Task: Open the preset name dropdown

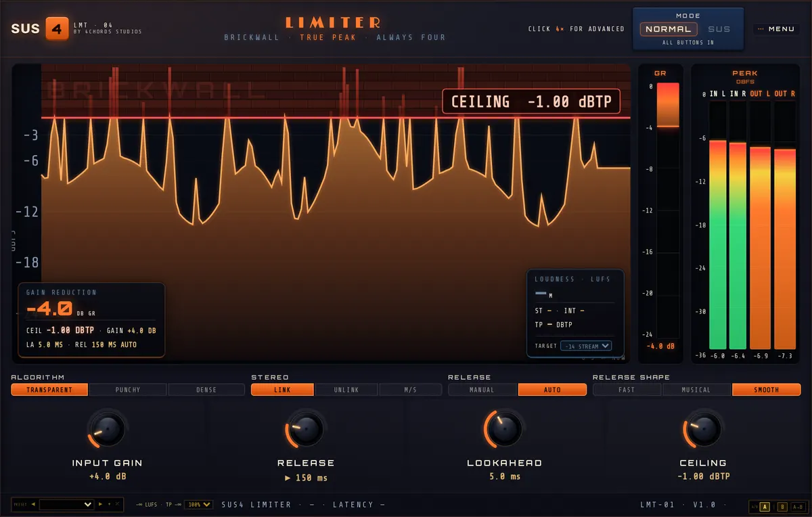Action: 66,505
